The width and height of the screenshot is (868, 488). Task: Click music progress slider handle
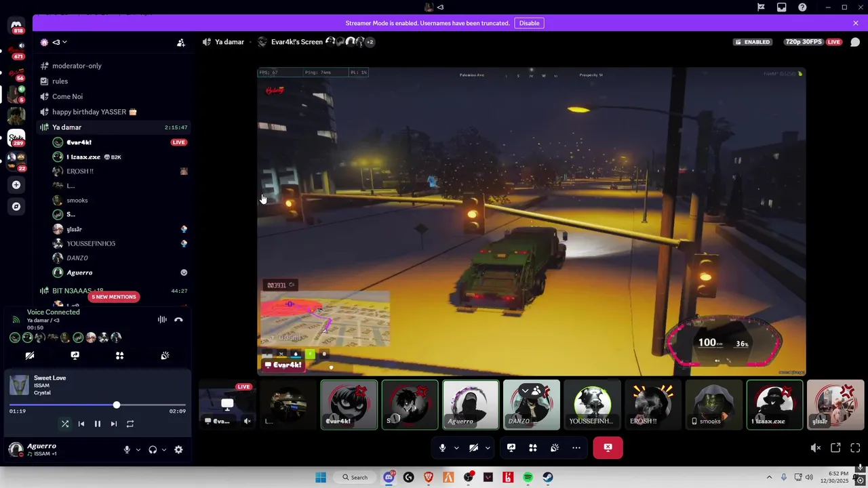pyautogui.click(x=117, y=405)
